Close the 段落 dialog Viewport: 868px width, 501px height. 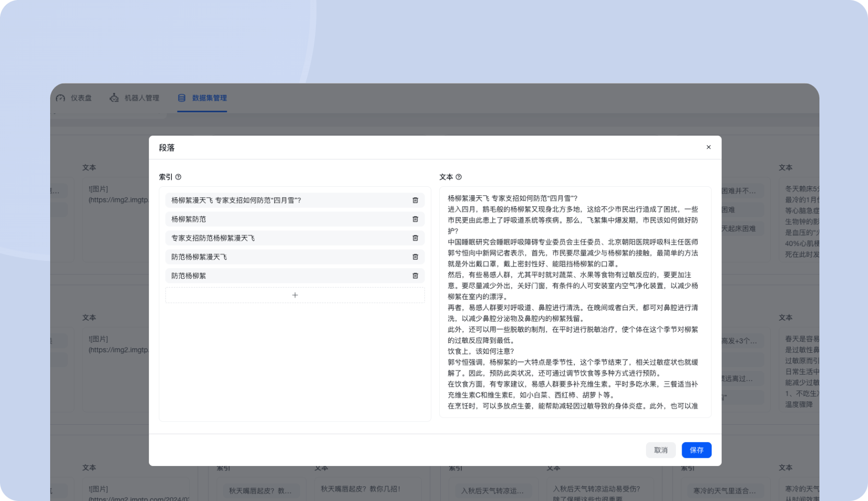(708, 147)
